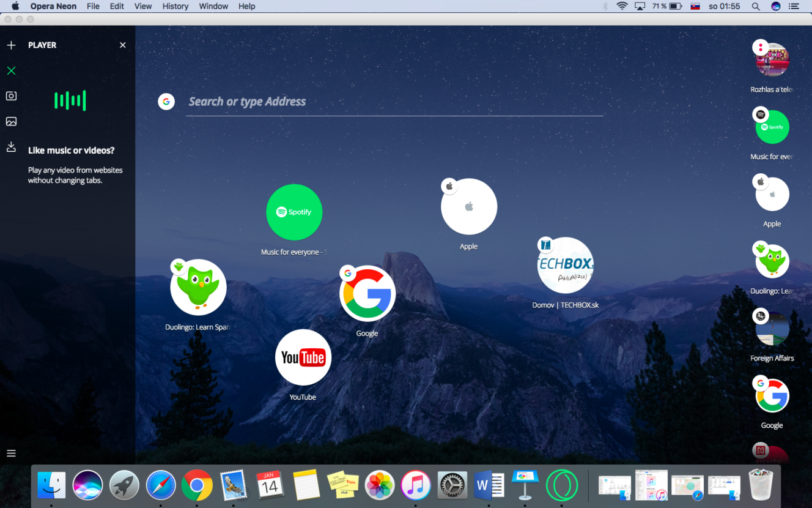Viewport: 812px width, 508px height.
Task: Open Spotlight search magnifier in menu bar
Action: (x=756, y=6)
